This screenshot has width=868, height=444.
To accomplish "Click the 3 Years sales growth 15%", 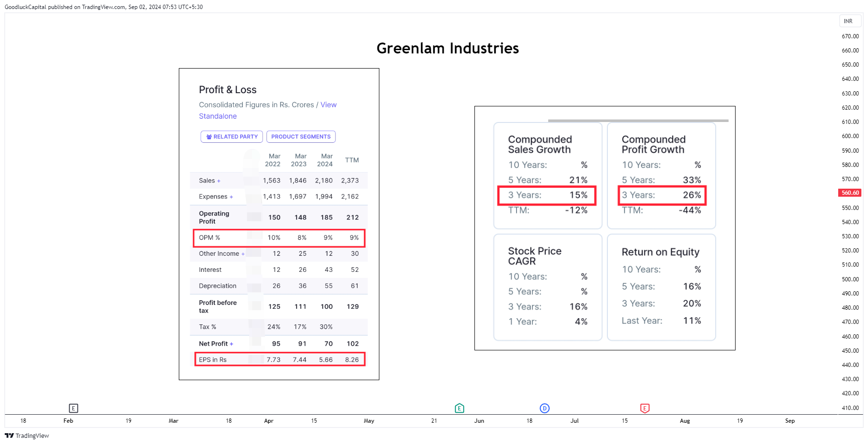I will (x=579, y=195).
